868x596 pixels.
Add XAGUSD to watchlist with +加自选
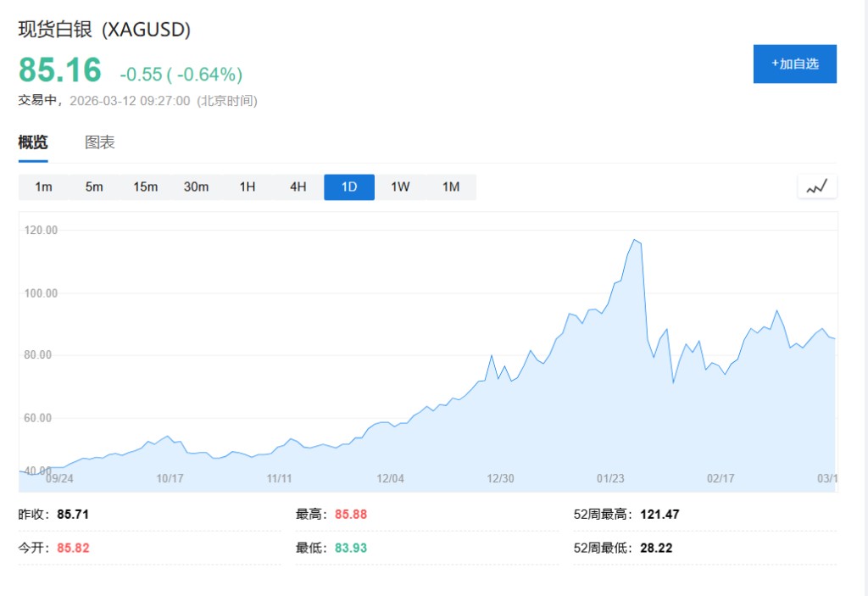pos(794,64)
